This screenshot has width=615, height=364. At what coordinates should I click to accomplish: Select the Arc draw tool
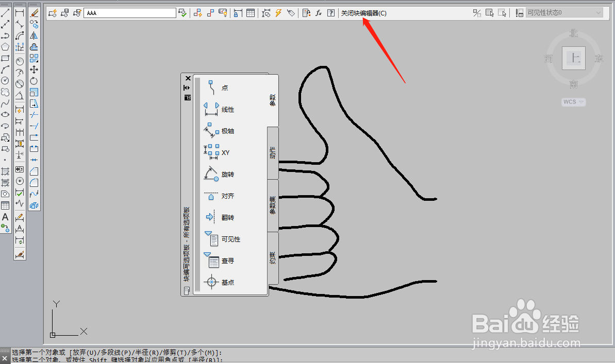click(x=5, y=70)
